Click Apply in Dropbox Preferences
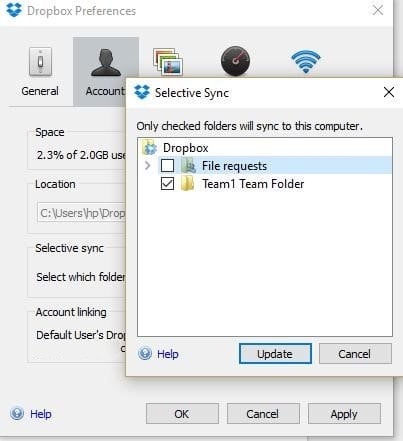This screenshot has width=403, height=441. coord(344,414)
